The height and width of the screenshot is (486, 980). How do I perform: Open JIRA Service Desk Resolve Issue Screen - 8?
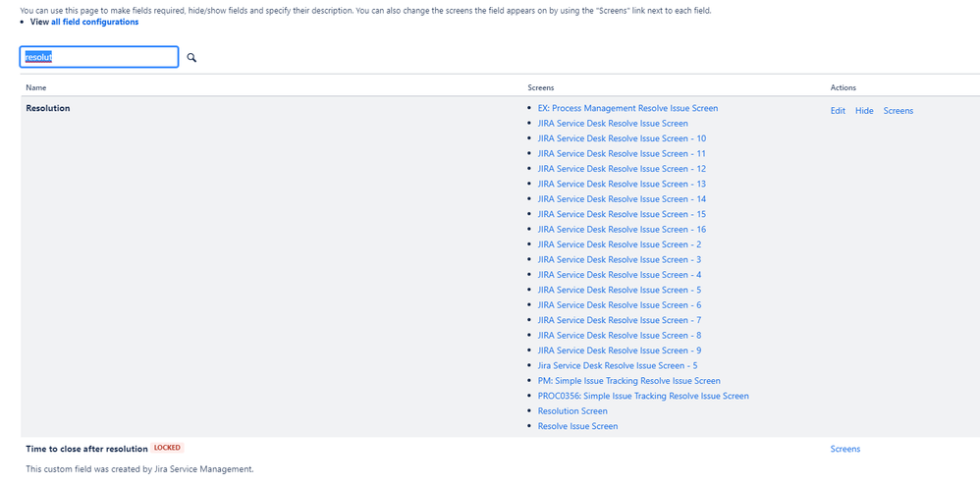[620, 335]
